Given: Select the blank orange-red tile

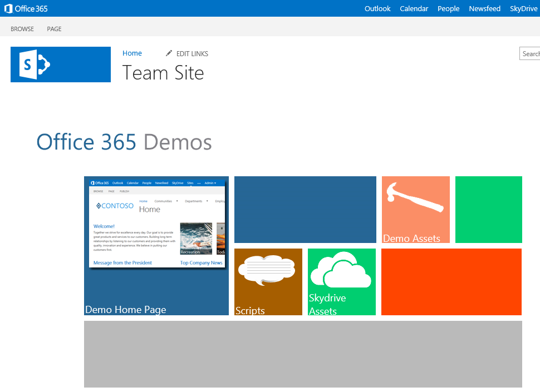Looking at the screenshot, I should [x=451, y=282].
